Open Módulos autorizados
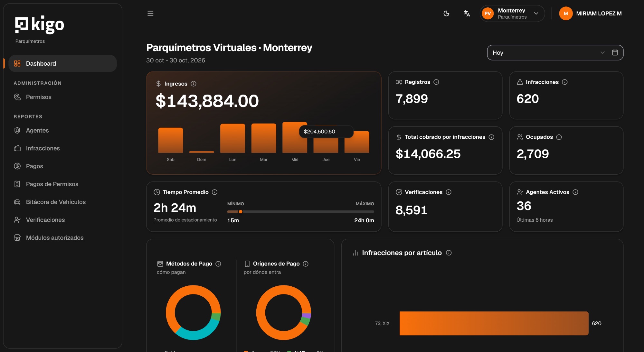This screenshot has width=644, height=352. coord(62,237)
